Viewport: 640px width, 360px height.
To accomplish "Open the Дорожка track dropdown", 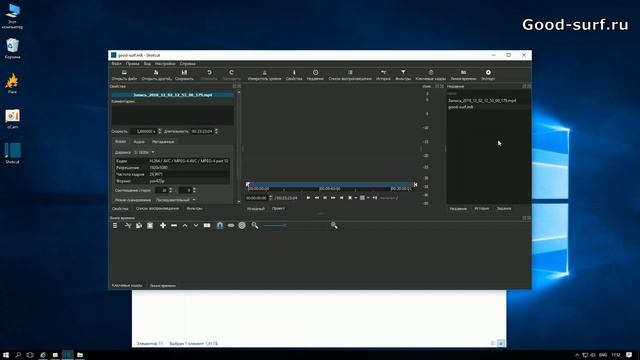I will click(x=144, y=152).
